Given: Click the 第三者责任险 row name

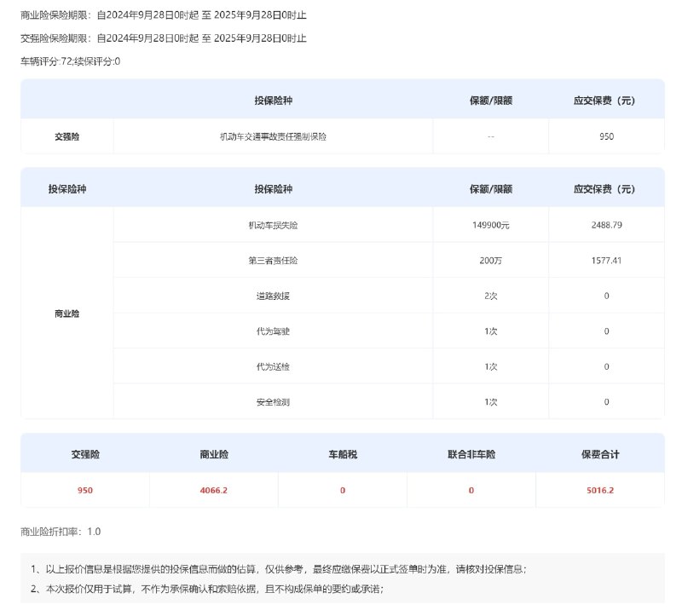Looking at the screenshot, I should click(273, 261).
